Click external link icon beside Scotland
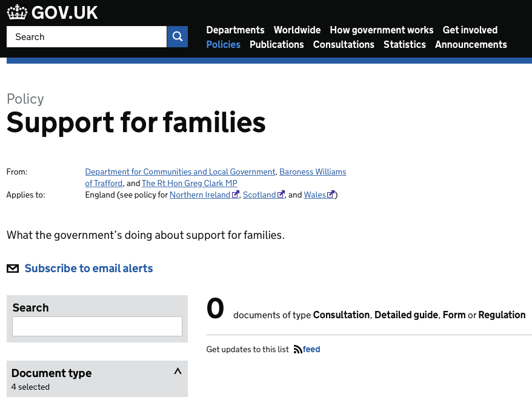 coord(281,195)
